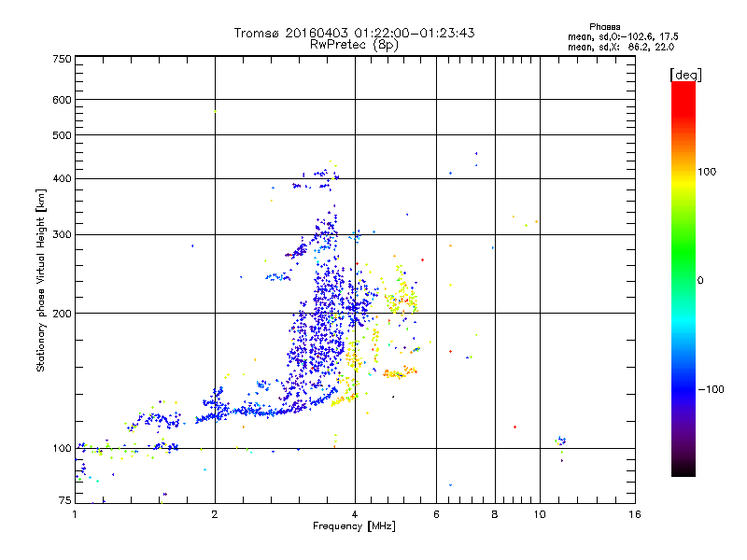747x560 pixels.
Task: Click the 'mean, sd,O:-102.6, 17.5' statistic
Action: [623, 36]
